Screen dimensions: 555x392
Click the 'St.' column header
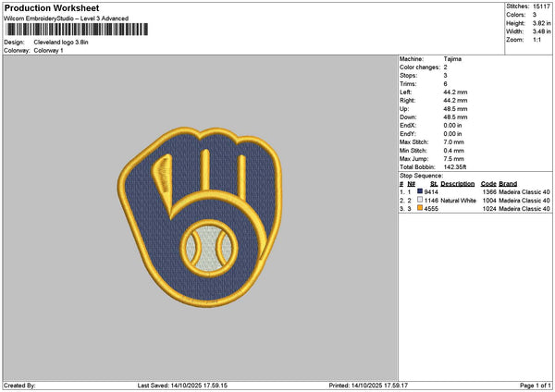pos(434,184)
